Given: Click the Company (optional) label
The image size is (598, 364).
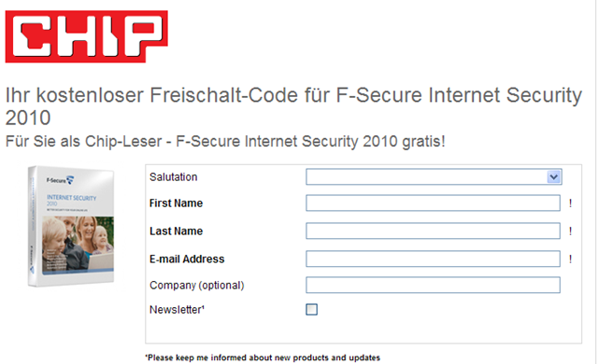Looking at the screenshot, I should [x=197, y=286].
